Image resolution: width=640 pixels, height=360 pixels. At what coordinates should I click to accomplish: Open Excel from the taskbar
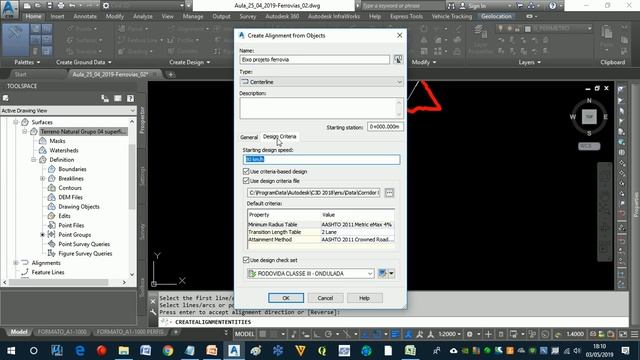[410, 351]
